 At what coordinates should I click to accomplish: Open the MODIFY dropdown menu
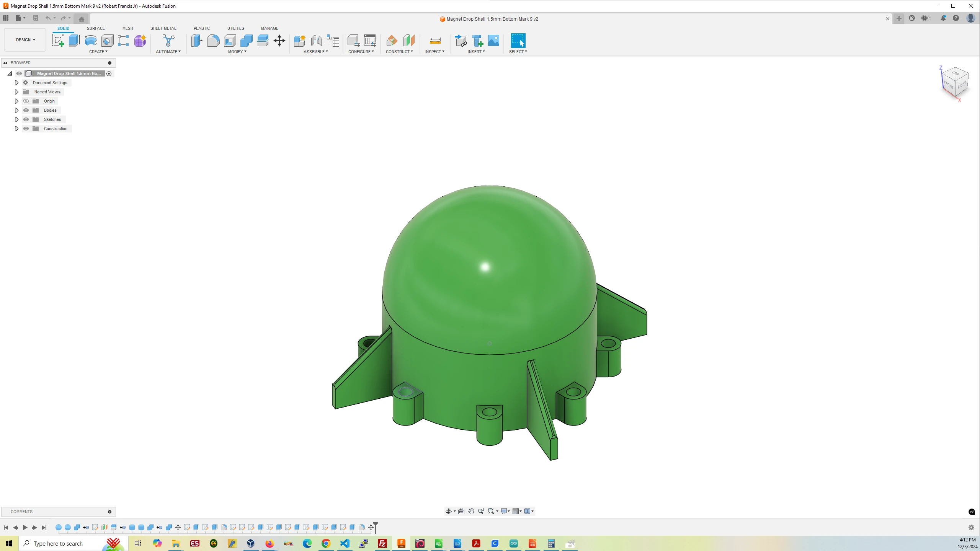[237, 52]
